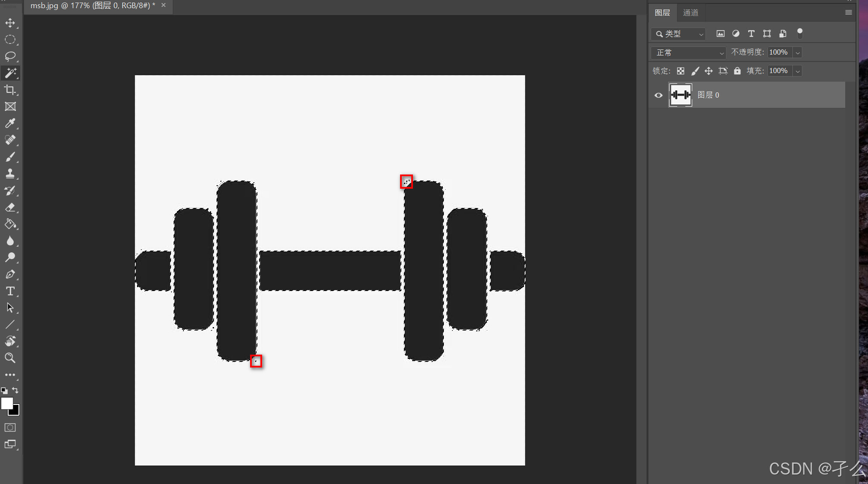This screenshot has height=484, width=868.
Task: Select the Pen tool
Action: (x=10, y=274)
